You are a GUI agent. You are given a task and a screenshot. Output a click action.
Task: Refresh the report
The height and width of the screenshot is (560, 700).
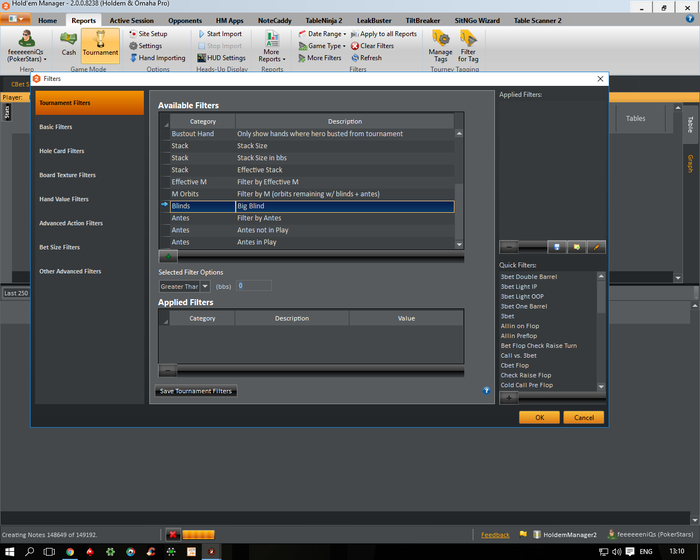point(367,58)
